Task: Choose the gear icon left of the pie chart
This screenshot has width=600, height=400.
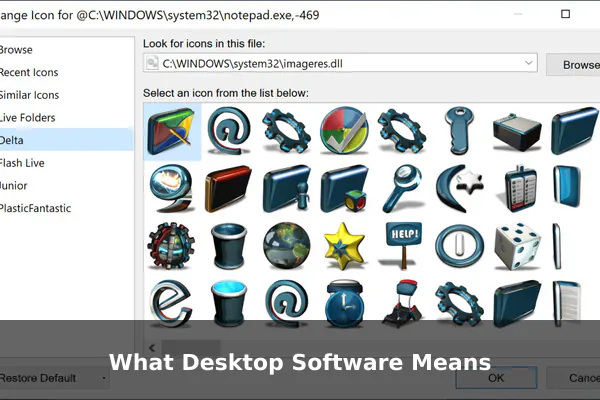Action: (286, 131)
